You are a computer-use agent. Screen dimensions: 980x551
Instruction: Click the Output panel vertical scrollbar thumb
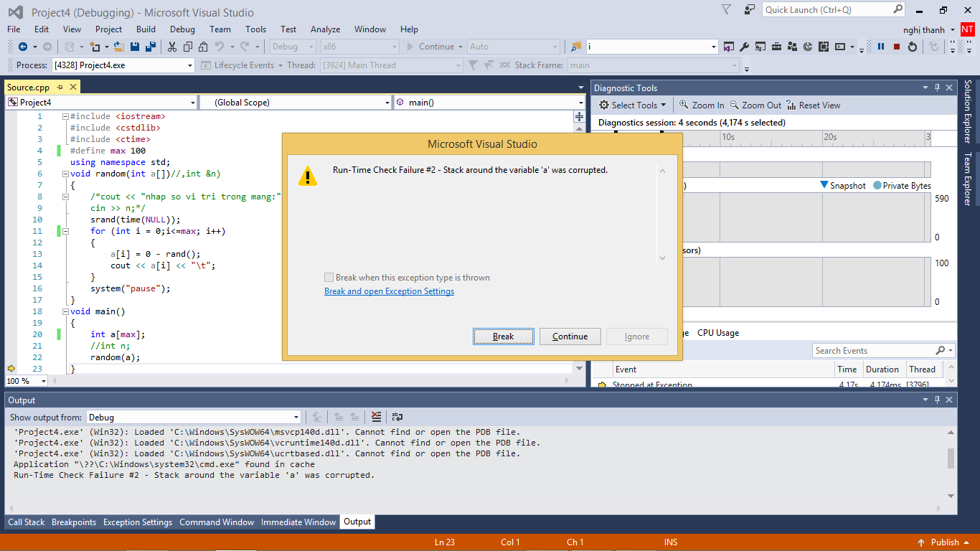click(951, 458)
